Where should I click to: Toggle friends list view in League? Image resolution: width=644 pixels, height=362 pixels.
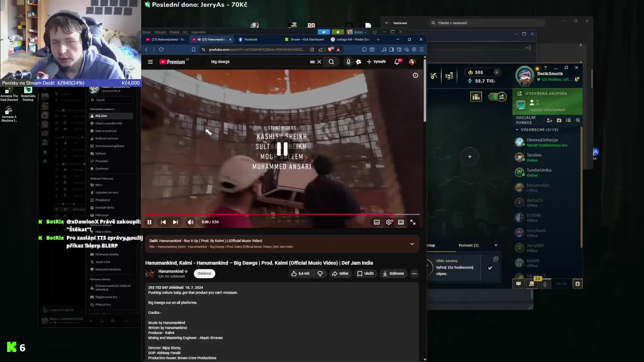pyautogui.click(x=569, y=120)
